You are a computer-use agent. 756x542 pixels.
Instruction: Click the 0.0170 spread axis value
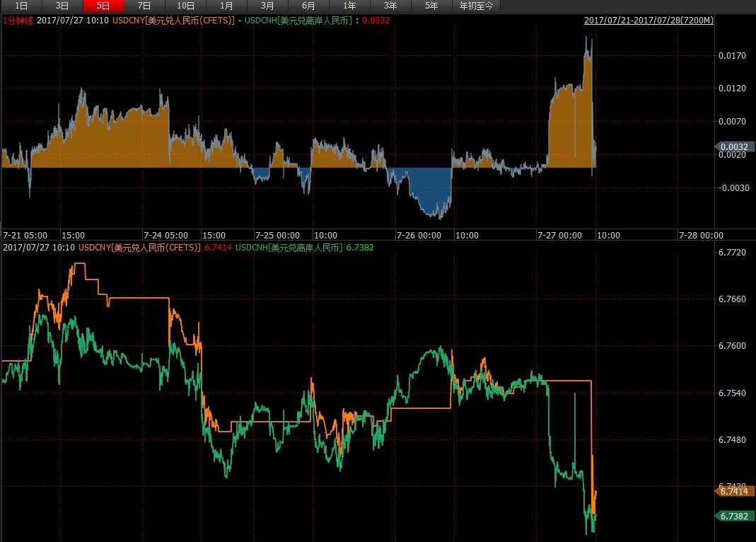pos(732,55)
